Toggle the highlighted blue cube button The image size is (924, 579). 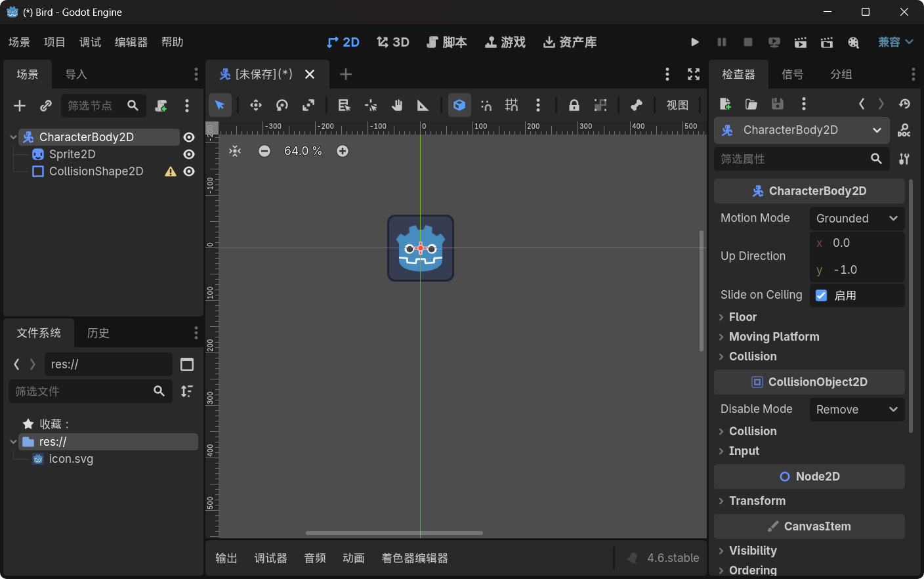tap(459, 105)
